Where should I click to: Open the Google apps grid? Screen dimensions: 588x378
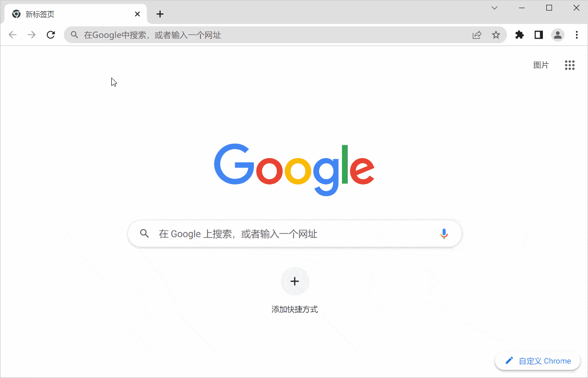(x=570, y=65)
